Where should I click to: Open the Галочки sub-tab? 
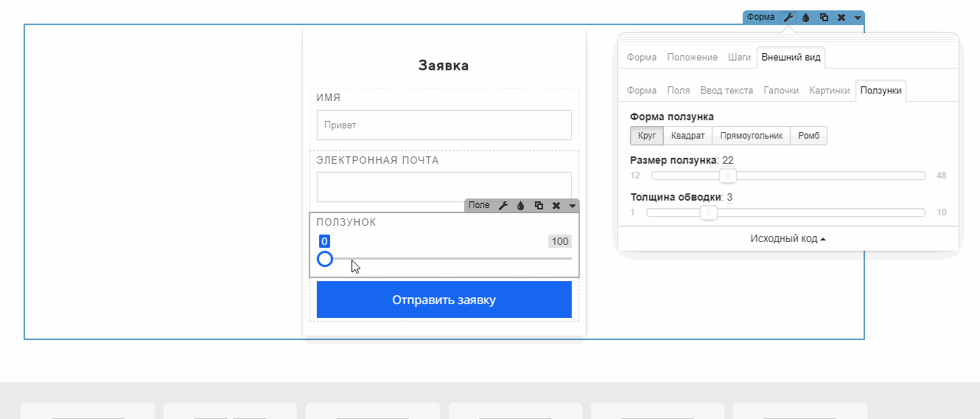click(x=781, y=91)
